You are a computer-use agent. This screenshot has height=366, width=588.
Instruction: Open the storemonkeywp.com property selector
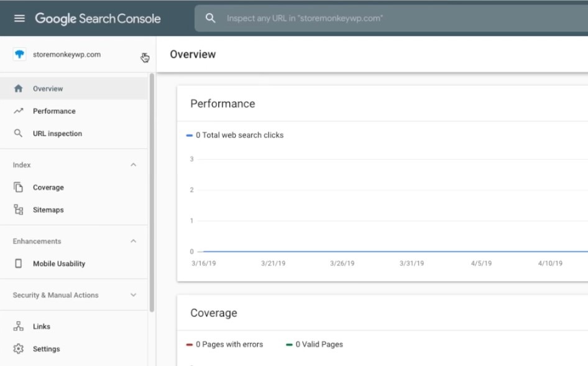click(x=78, y=55)
